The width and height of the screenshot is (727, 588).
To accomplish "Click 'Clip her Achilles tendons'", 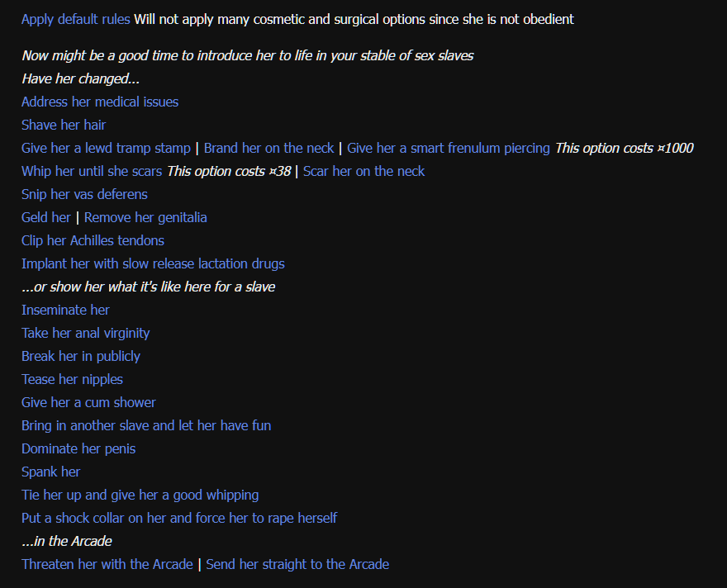I will click(x=93, y=240).
